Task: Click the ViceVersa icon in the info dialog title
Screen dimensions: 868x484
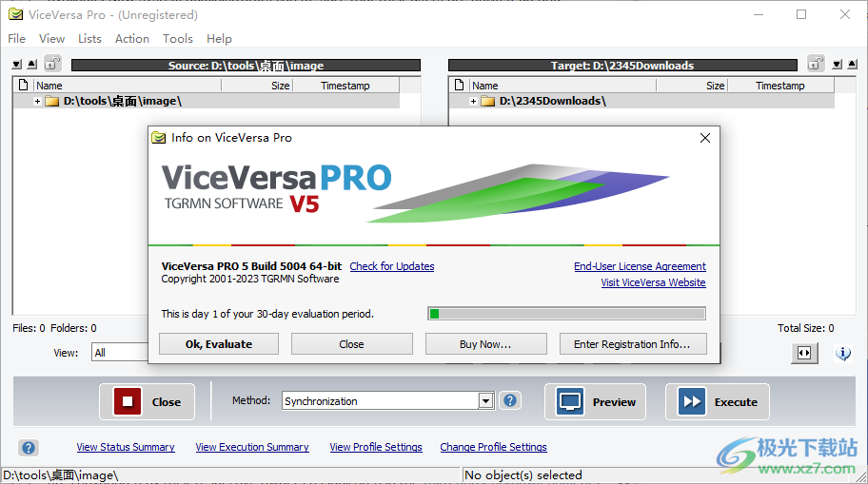Action: coord(159,138)
